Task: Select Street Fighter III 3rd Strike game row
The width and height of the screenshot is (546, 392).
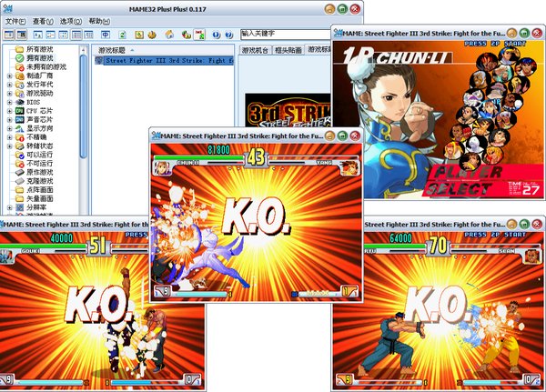Action: [x=164, y=61]
